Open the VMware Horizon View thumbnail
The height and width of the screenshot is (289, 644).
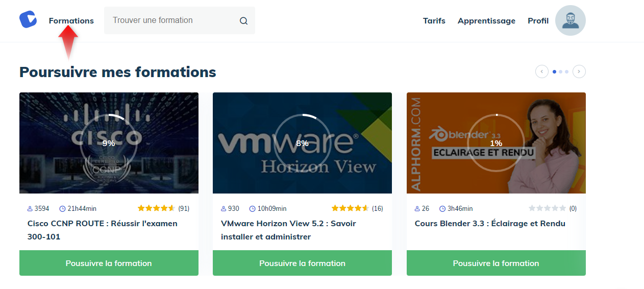[302, 143]
